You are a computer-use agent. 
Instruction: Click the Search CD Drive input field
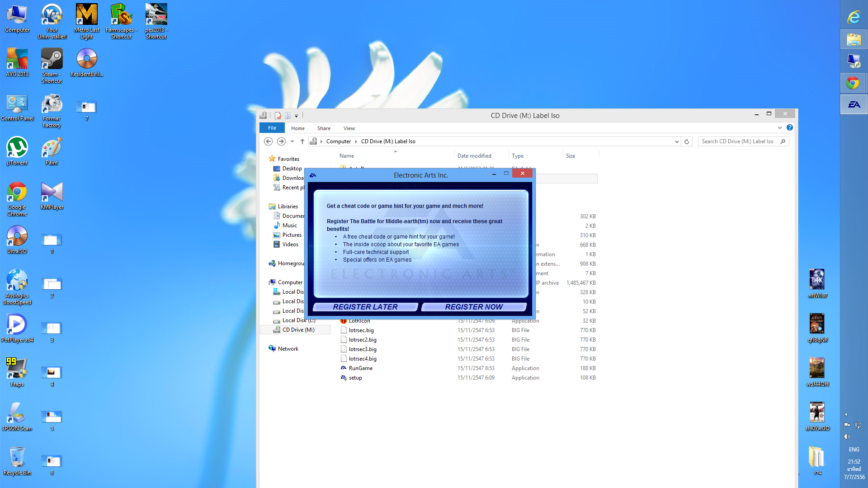pos(738,141)
